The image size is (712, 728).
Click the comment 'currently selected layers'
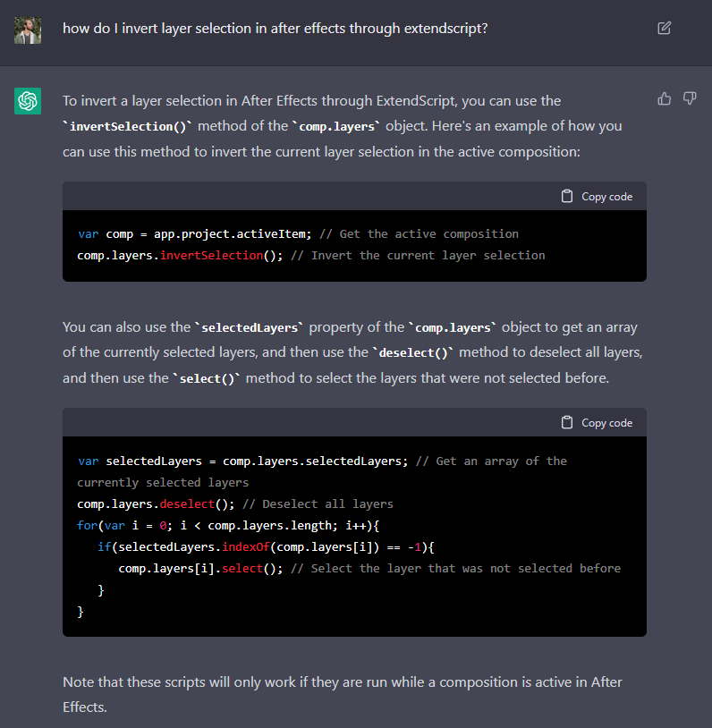[x=163, y=483]
